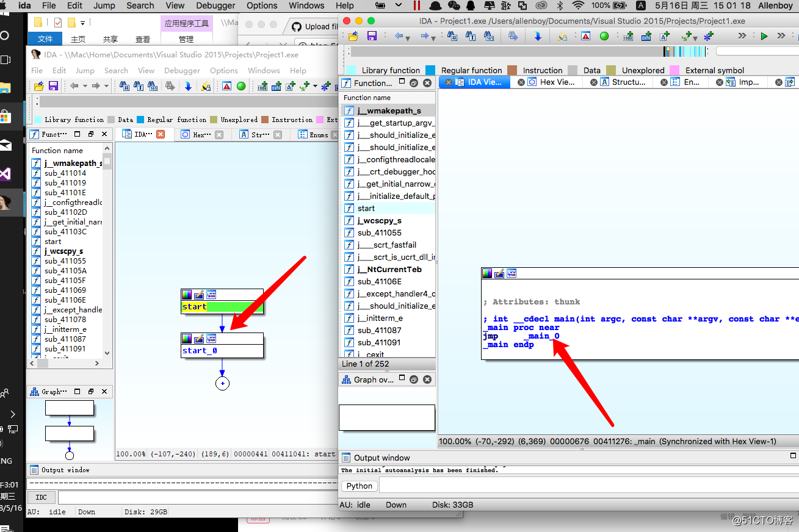The height and width of the screenshot is (532, 799).
Task: Select j__NtCurrentTeb in Mac IDA function list
Action: [389, 269]
